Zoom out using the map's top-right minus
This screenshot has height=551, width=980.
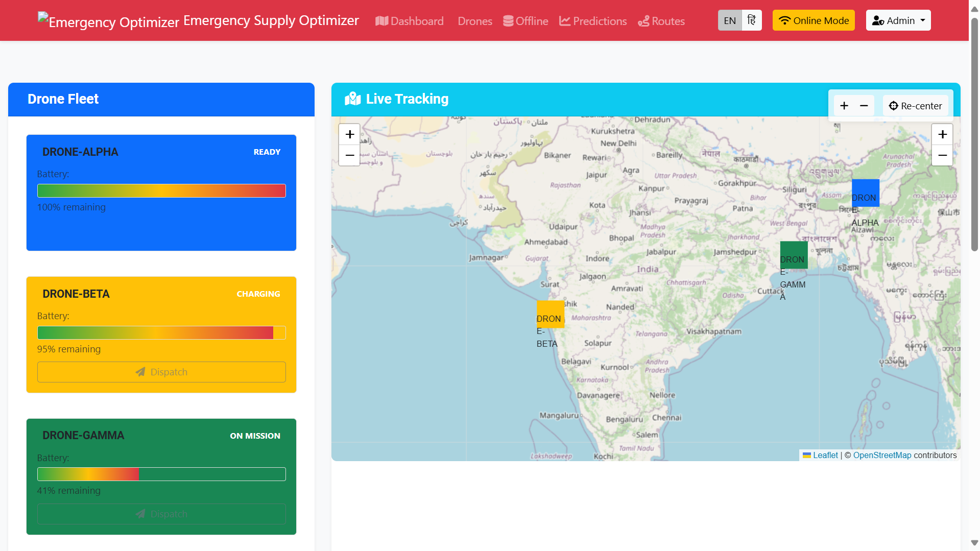coord(942,155)
